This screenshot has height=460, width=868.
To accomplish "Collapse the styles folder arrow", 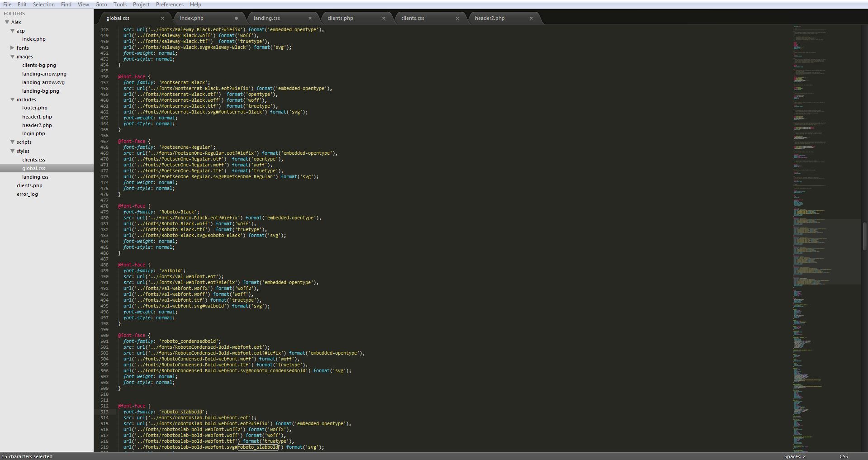I will point(13,151).
